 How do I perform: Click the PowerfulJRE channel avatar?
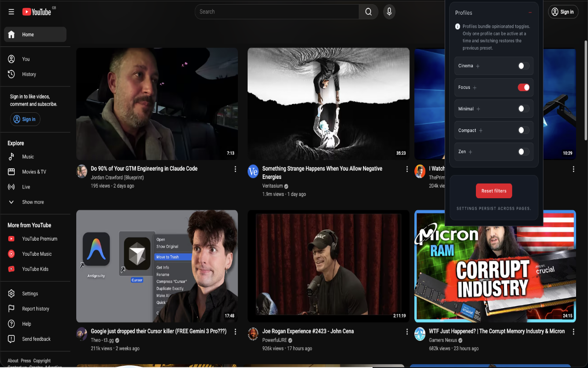(253, 334)
